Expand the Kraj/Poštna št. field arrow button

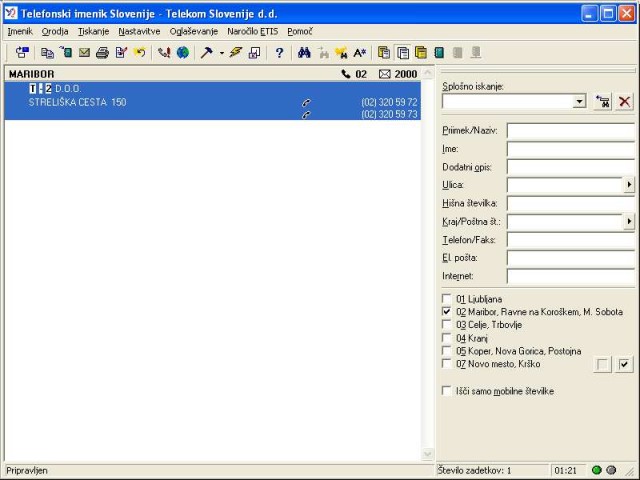(629, 221)
